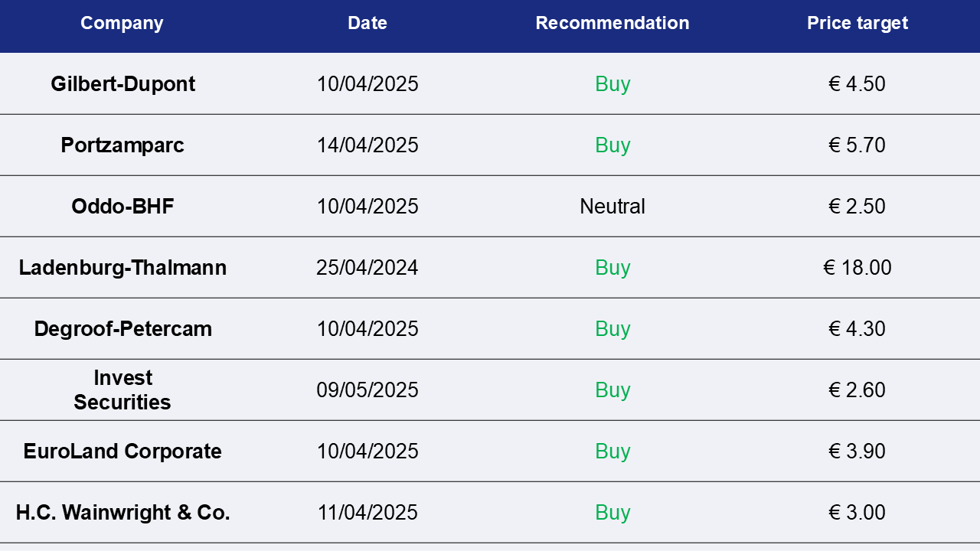Click the € 3.00 price target
980x551 pixels.
[x=857, y=512]
